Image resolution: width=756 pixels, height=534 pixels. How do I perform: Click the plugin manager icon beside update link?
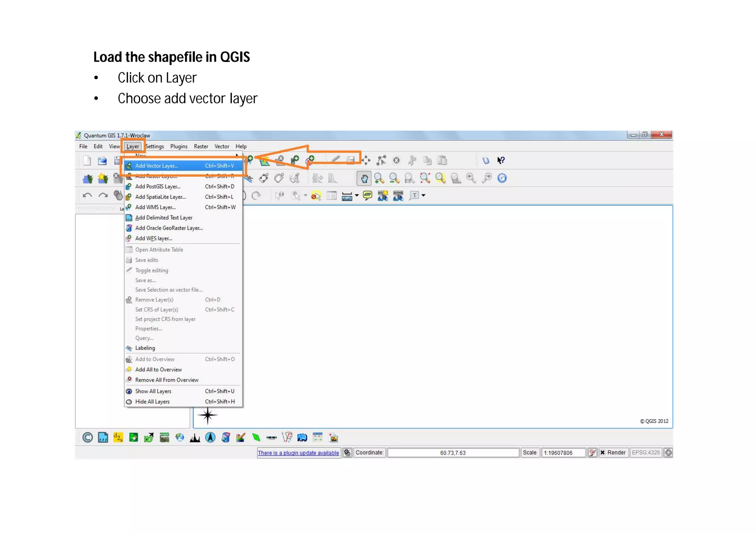tap(347, 453)
